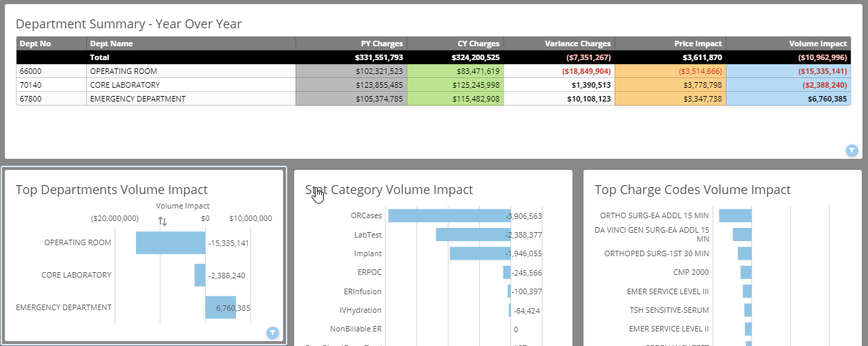Click the OPERATING ROOM bar in Top Departments chart
The width and height of the screenshot is (868, 346).
point(170,243)
